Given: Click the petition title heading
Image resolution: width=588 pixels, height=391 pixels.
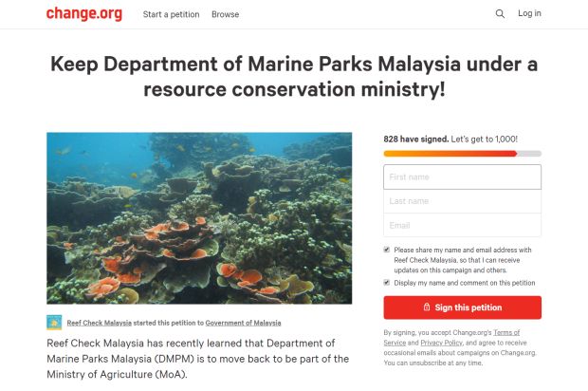Looking at the screenshot, I should (294, 77).
